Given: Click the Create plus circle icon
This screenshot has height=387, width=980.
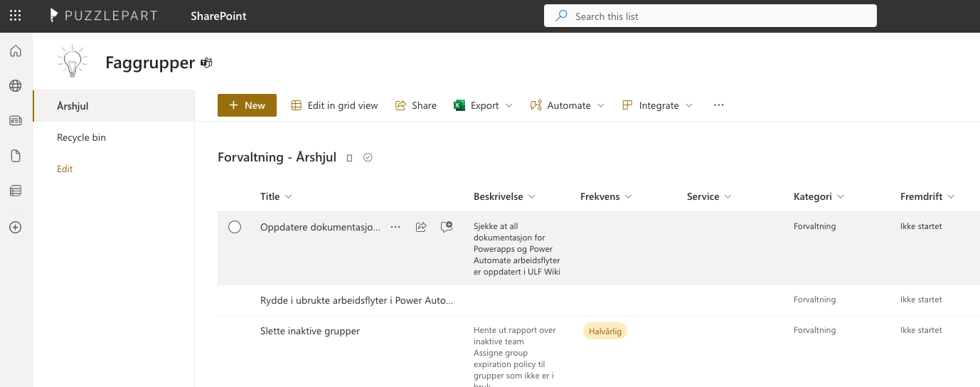Looking at the screenshot, I should click(16, 228).
